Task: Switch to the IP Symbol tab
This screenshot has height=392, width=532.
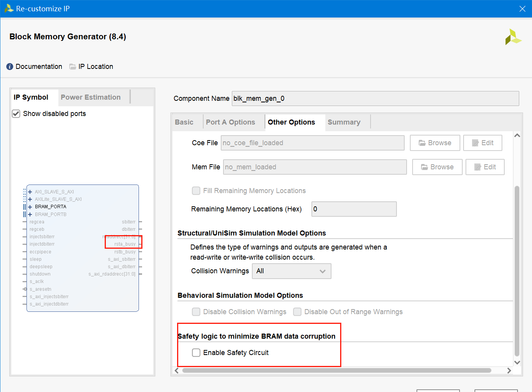Action: (31, 97)
